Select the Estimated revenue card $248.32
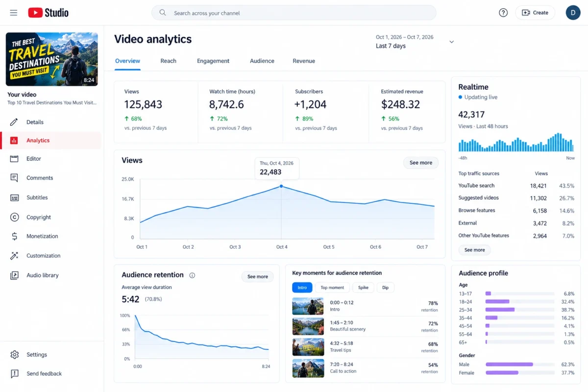Image resolution: width=588 pixels, height=392 pixels. click(407, 112)
